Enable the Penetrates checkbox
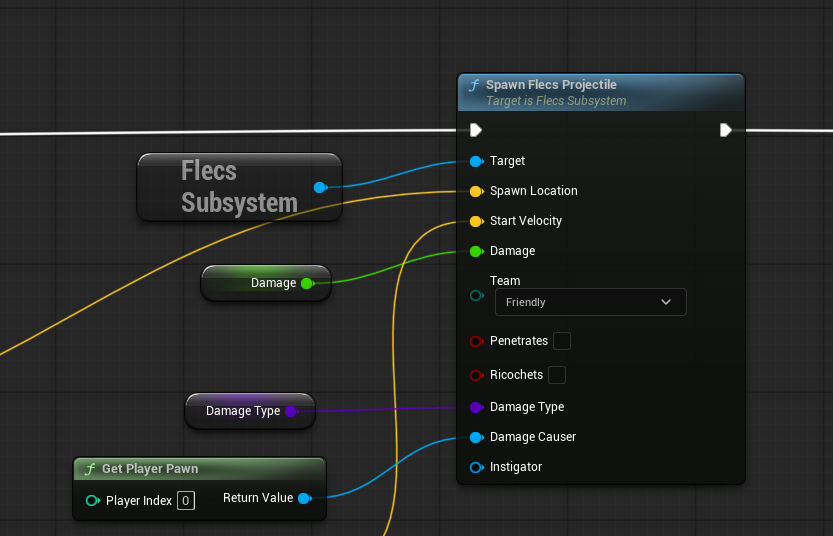Viewport: 833px width, 536px height. pos(562,341)
